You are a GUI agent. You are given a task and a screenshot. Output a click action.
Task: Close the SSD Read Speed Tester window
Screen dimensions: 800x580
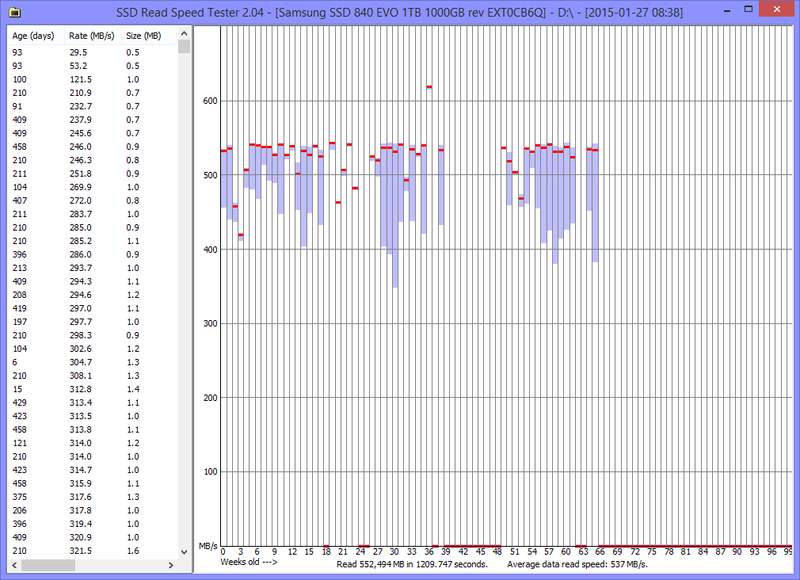pos(777,9)
